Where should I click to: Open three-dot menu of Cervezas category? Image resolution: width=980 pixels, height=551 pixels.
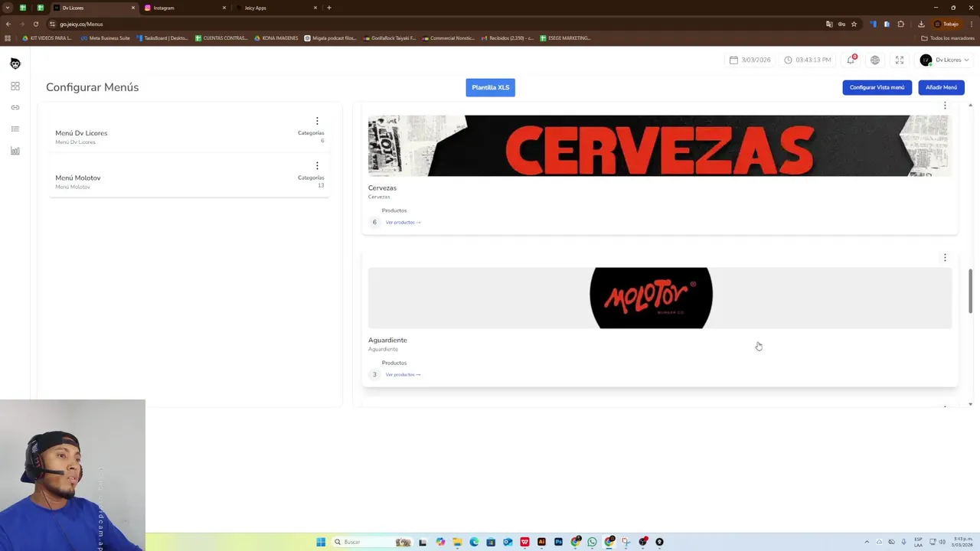click(x=945, y=106)
